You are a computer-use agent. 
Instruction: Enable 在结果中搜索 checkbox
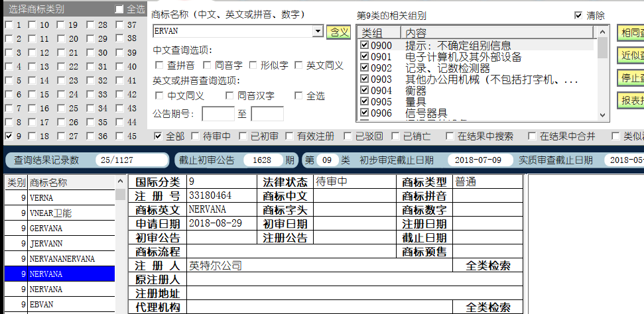coord(450,136)
